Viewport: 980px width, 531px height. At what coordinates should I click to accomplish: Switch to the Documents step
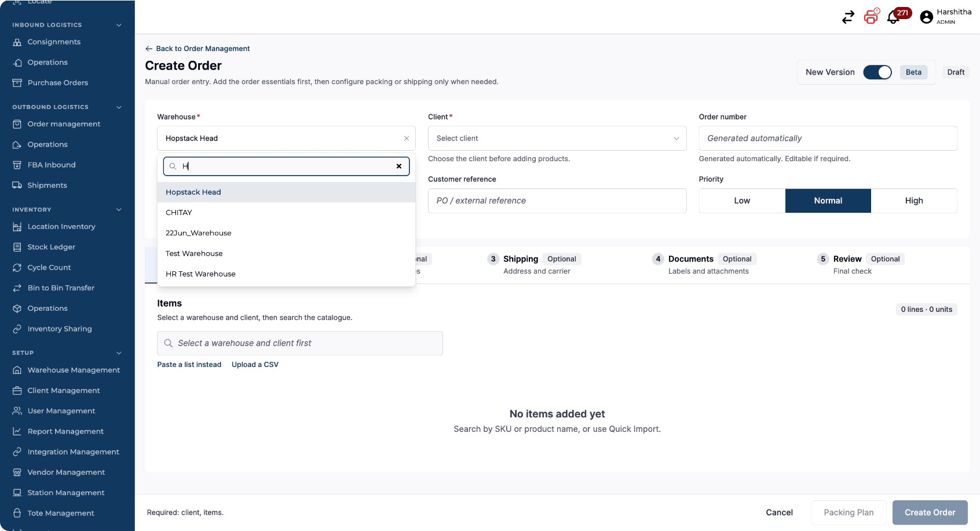(x=704, y=264)
